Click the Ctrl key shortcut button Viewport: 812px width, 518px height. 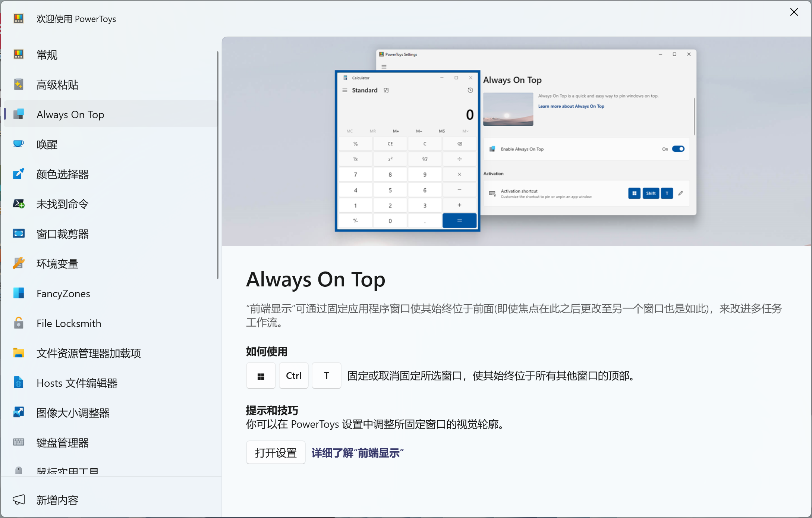point(294,376)
